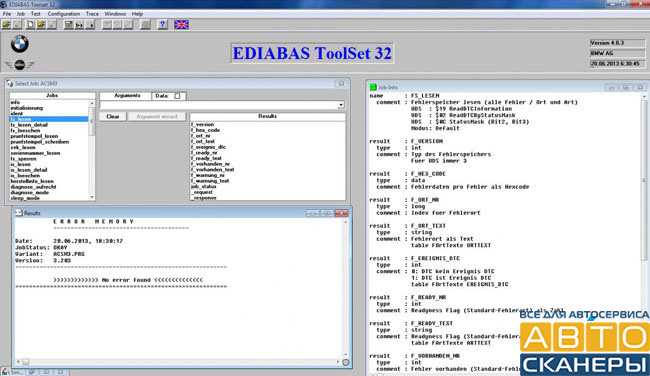The image size is (650, 376).
Task: Select the 'svk_lesen' job
Action: [23, 148]
